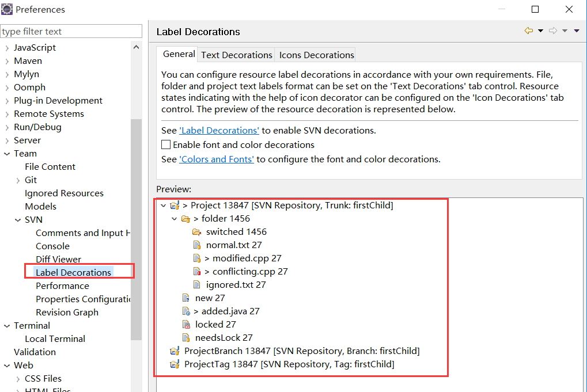Collapse the Terminal category
Image resolution: width=587 pixels, height=392 pixels.
[7, 326]
